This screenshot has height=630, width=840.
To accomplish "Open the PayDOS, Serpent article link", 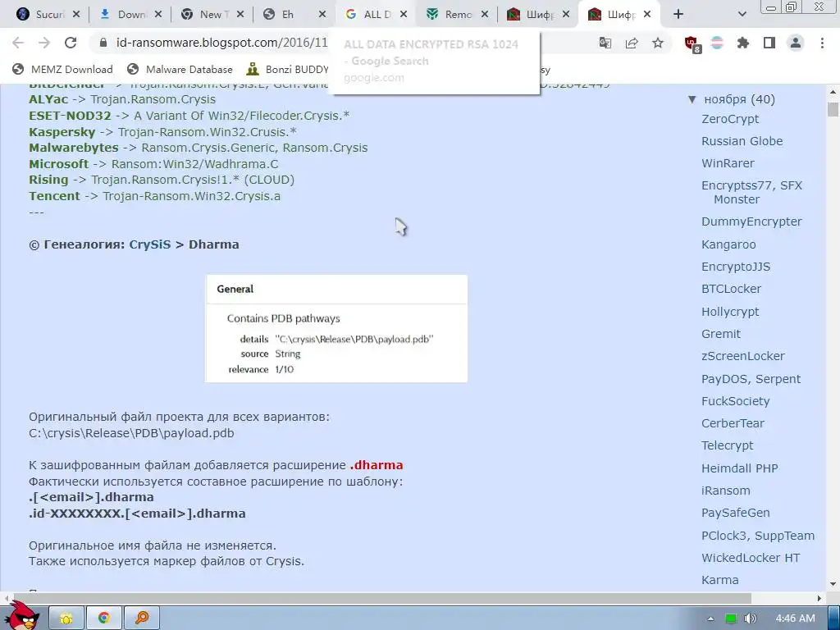I will [751, 379].
